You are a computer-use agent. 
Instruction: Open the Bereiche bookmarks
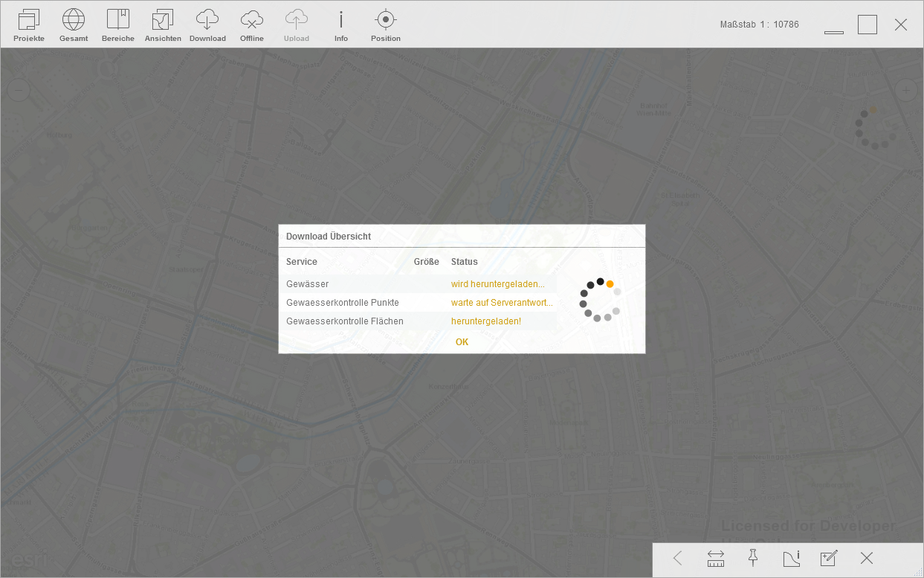(x=118, y=25)
